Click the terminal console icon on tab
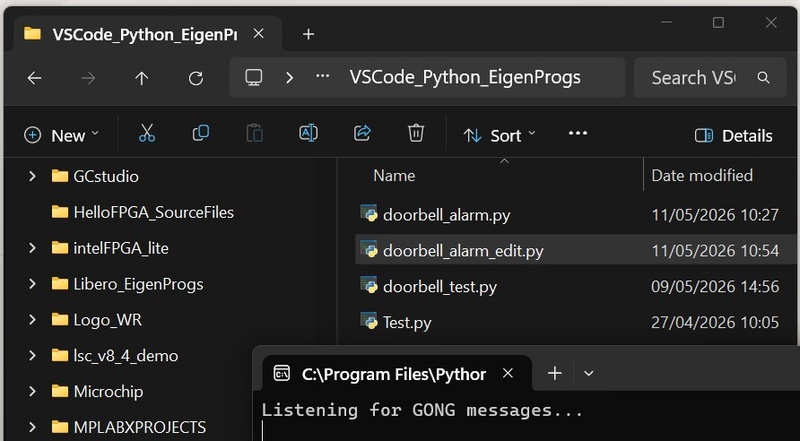Viewport: 800px width, 441px height. [x=282, y=373]
